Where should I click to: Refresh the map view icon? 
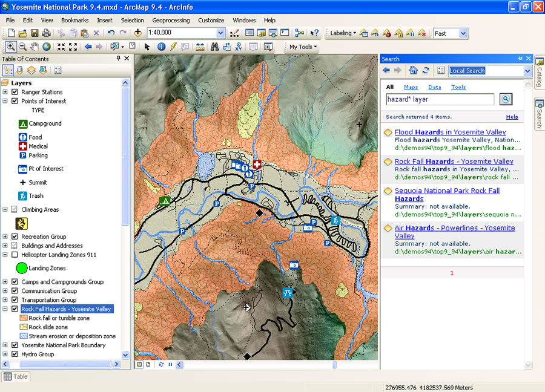coord(161,365)
